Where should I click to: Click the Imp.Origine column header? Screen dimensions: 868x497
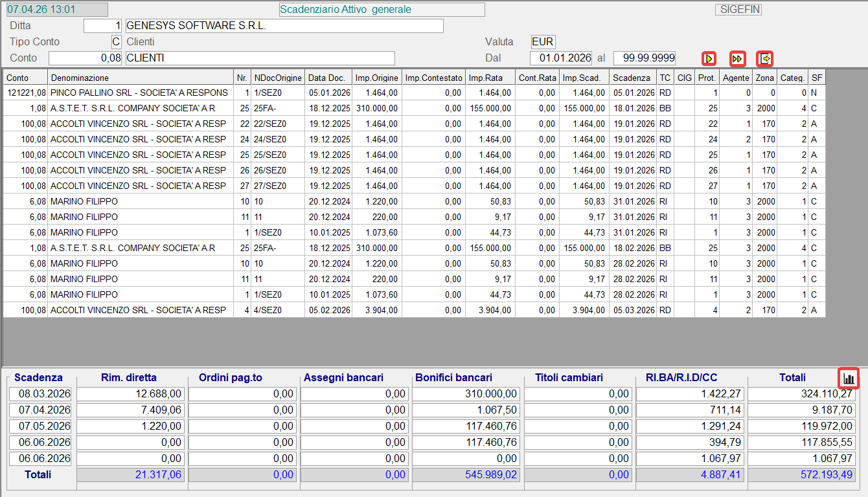377,78
